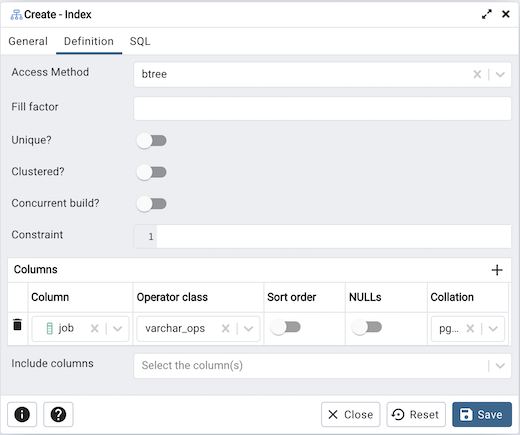Viewport: 520px width, 435px height.
Task: Toggle Sort order for job column
Action: (285, 327)
